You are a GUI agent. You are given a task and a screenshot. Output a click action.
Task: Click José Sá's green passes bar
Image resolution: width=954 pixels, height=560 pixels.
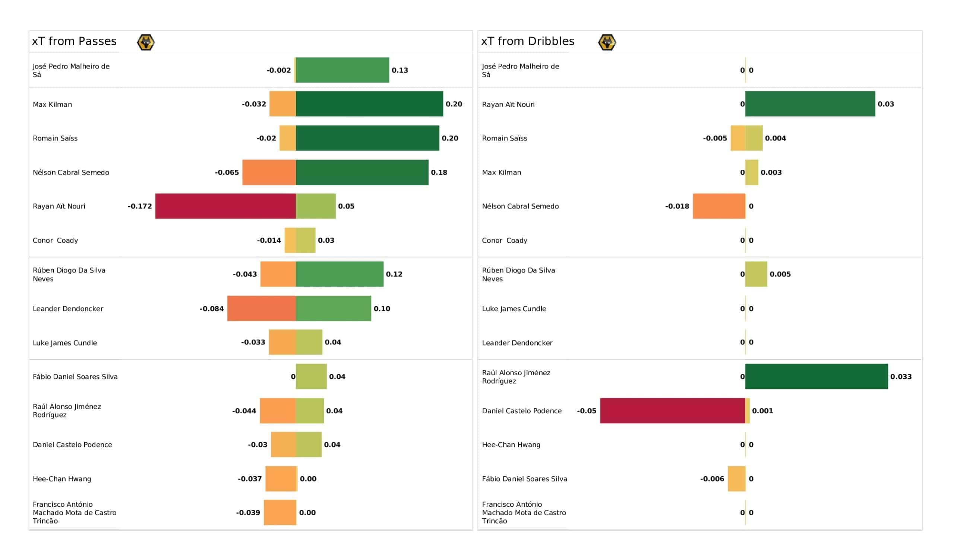(x=342, y=70)
